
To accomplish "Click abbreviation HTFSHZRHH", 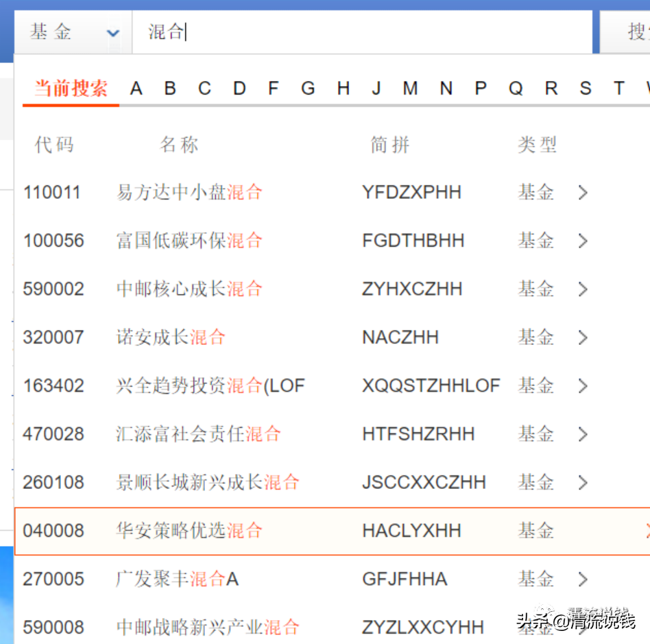I will point(418,434).
